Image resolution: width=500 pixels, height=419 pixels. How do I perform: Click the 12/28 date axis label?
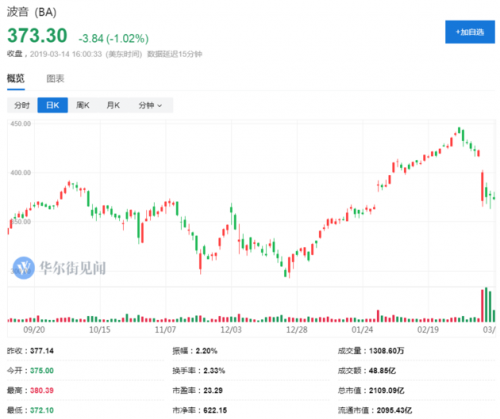[297, 330]
